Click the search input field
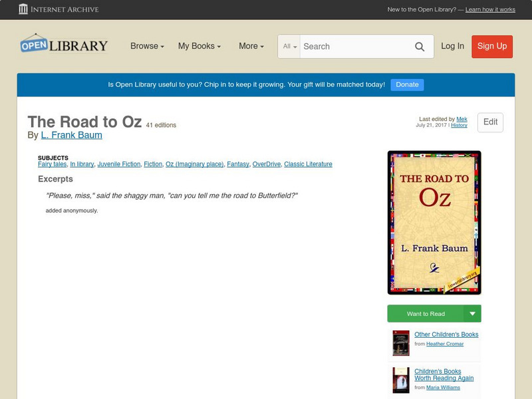Screen dimensions: 532x399 (359, 47)
